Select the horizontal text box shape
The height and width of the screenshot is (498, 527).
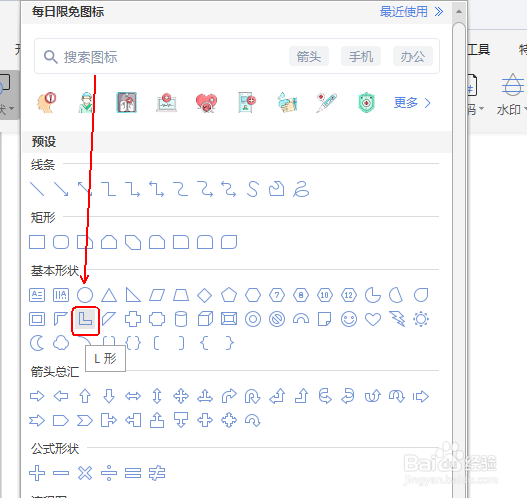tap(37, 295)
